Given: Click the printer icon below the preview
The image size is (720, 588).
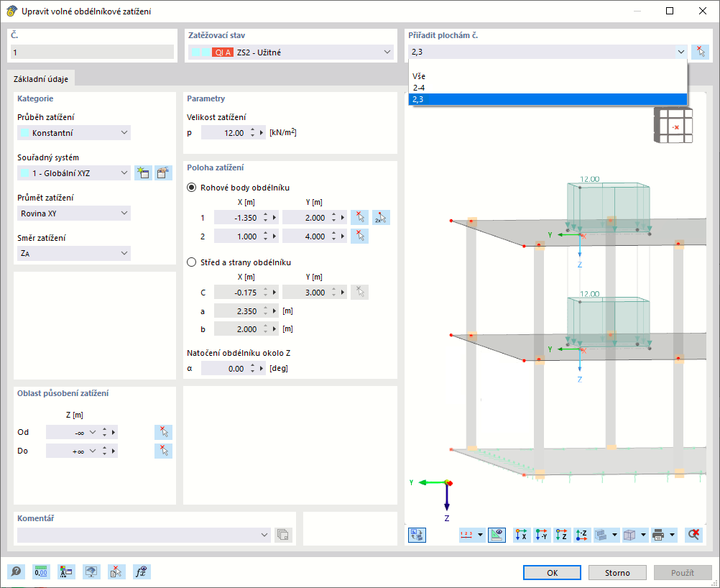Looking at the screenshot, I should point(658,535).
